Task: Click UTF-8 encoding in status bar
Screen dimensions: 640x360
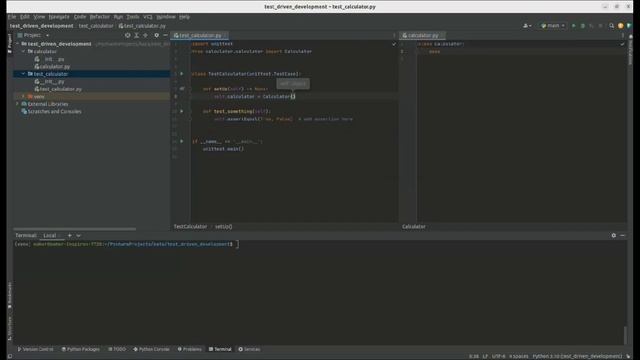Action: [498, 357]
